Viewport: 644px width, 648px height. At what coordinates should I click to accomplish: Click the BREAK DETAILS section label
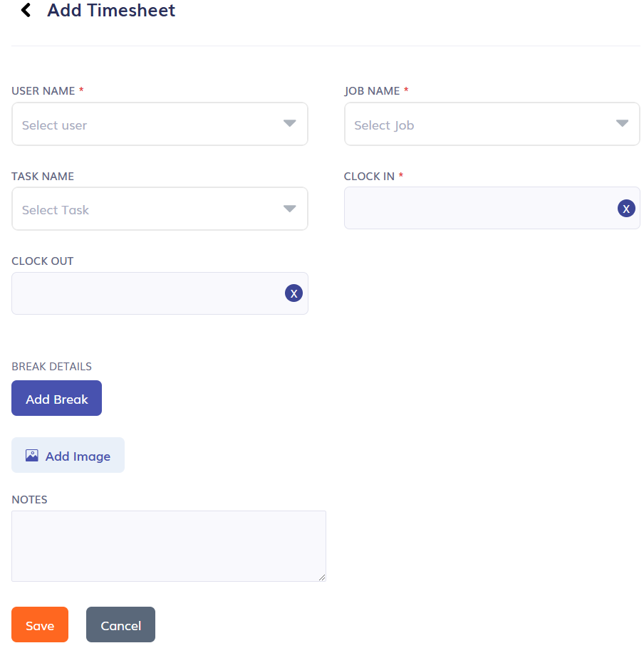[51, 366]
